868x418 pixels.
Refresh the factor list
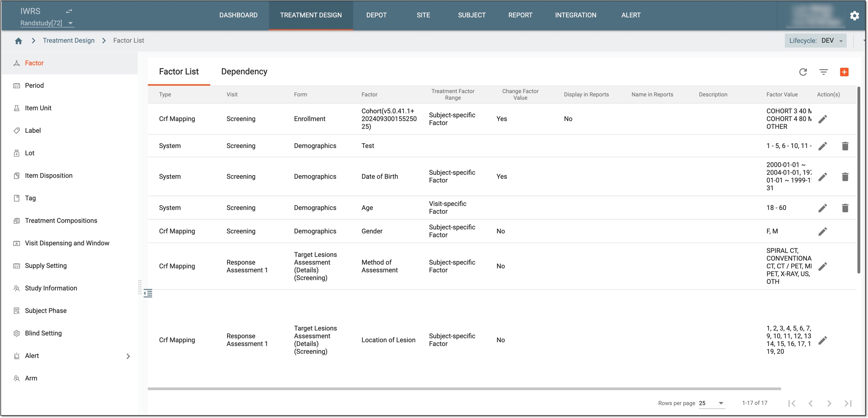[x=803, y=72]
